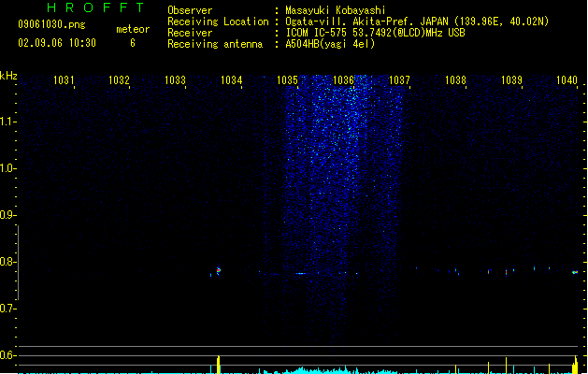
Task: Click the kHz axis unit label
Action: (8, 76)
